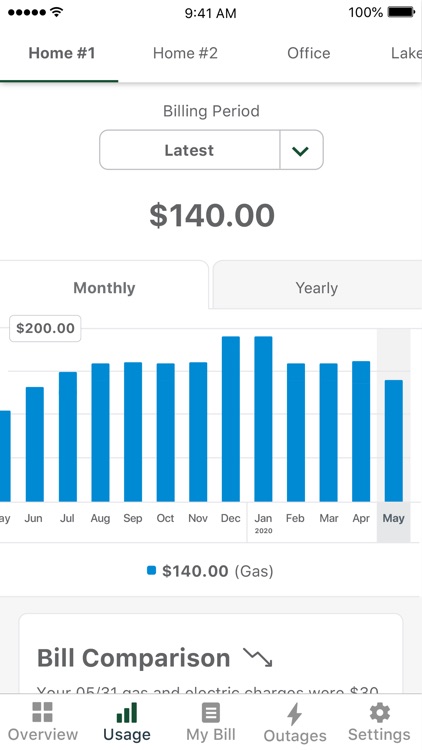Tap the blue Gas legend swatch

[151, 570]
